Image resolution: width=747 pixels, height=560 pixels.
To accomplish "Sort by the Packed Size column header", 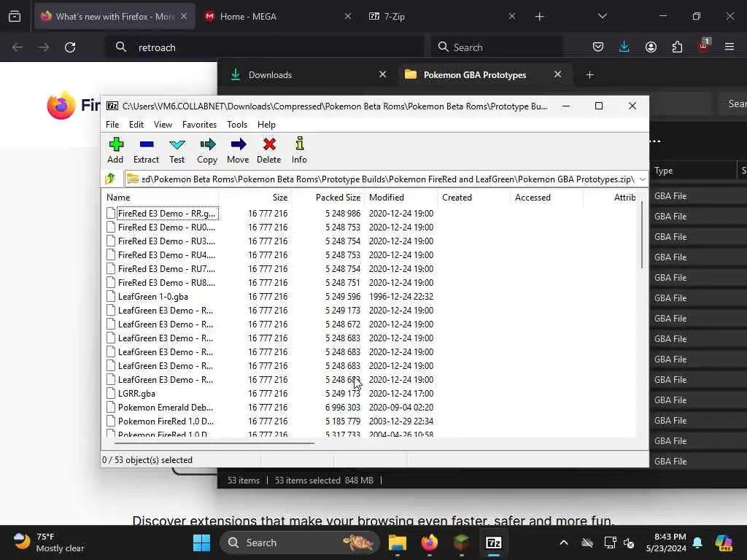I will click(x=328, y=197).
